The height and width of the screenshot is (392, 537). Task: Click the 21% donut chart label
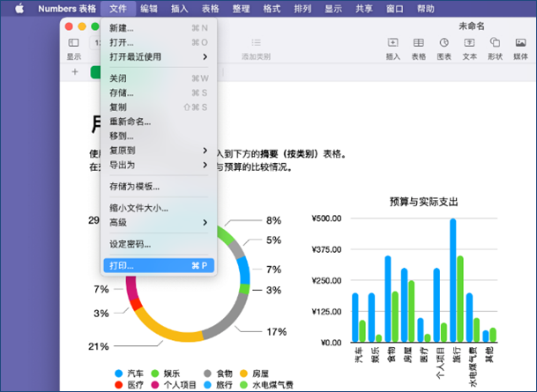[98, 346]
